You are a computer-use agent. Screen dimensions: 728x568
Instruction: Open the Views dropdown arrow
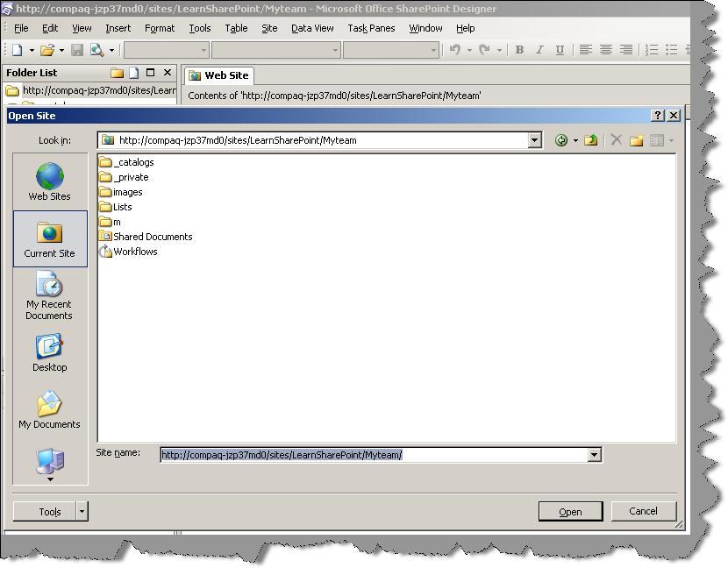[671, 140]
